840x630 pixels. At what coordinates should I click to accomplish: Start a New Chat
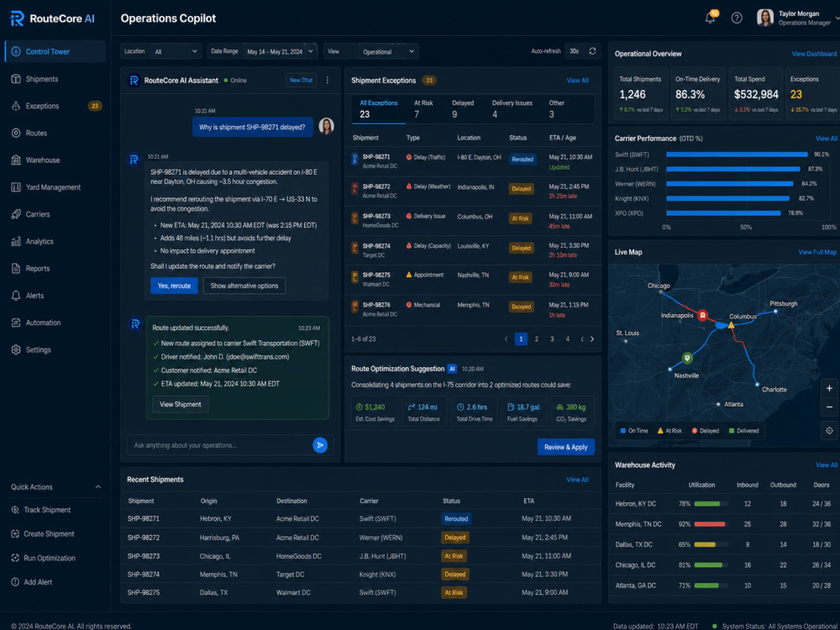301,81
